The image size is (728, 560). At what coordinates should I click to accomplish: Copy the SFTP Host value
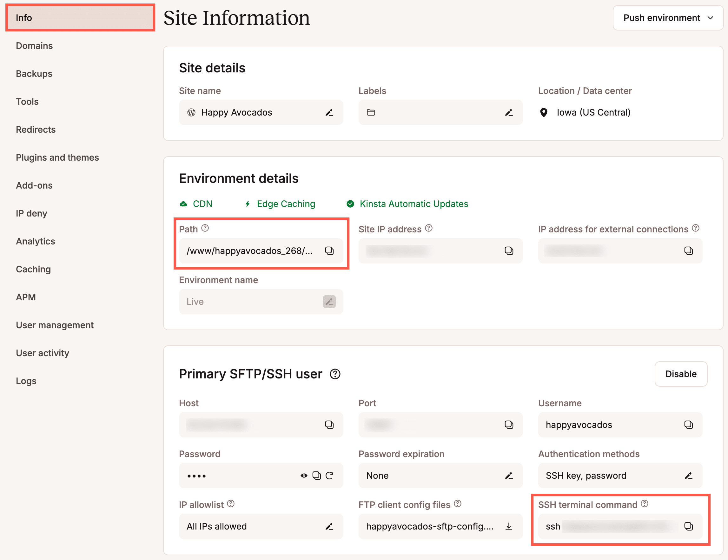329,425
